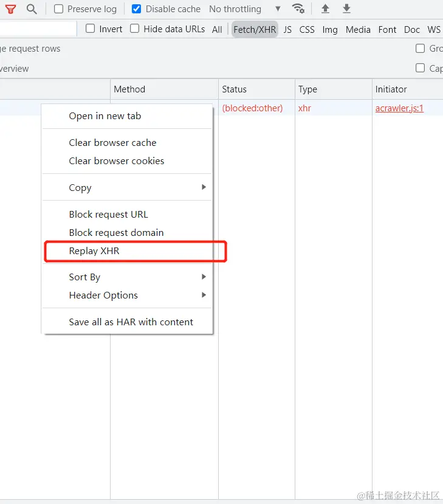This screenshot has width=443, height=504.
Task: Choose Save all as HAR with content
Action: (x=127, y=322)
